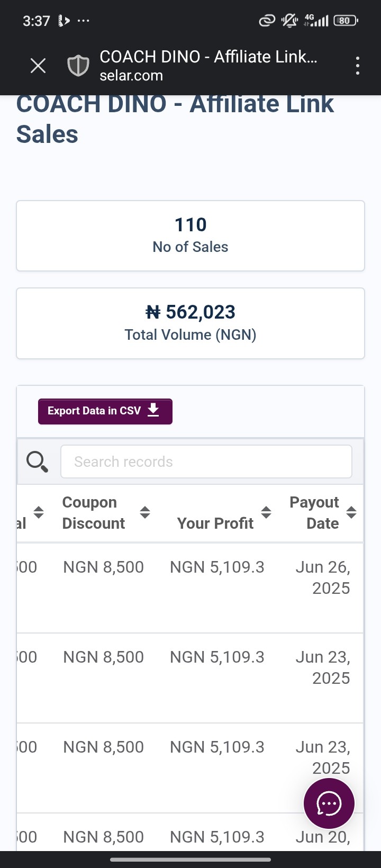The image size is (381, 868).
Task: Sort the partially hidden leftmost column
Action: [x=38, y=512]
